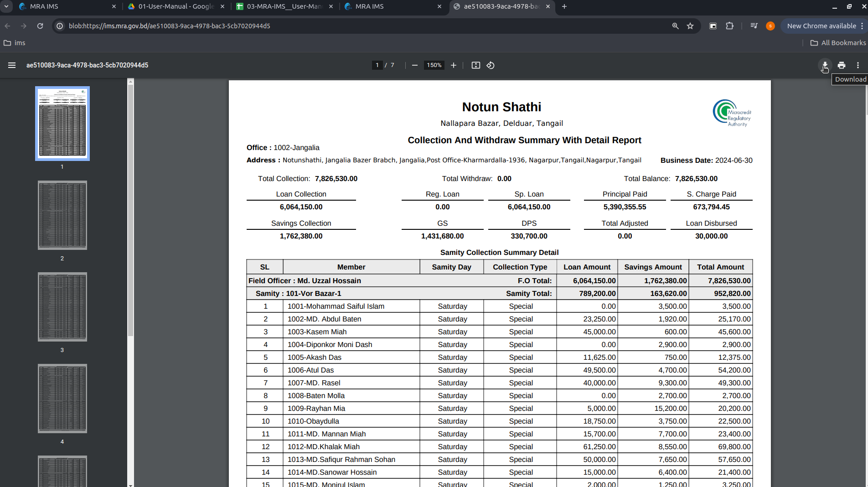
Task: Click the Member column header
Action: point(351,267)
